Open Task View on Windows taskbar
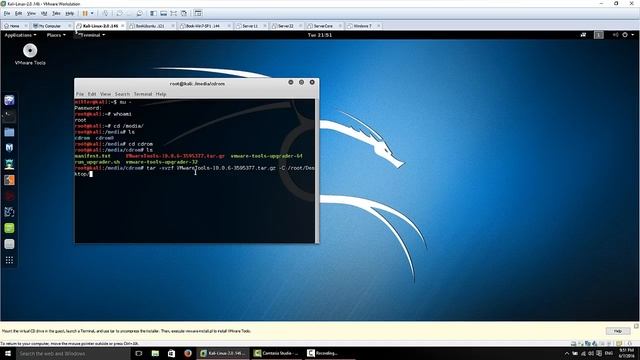 click(139, 353)
